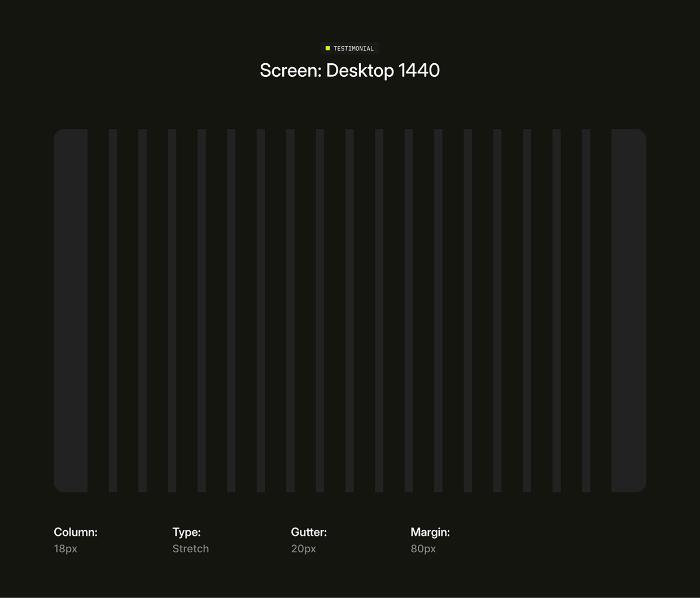The width and height of the screenshot is (700, 598).
Task: Click the "Type:" label
Action: (186, 532)
